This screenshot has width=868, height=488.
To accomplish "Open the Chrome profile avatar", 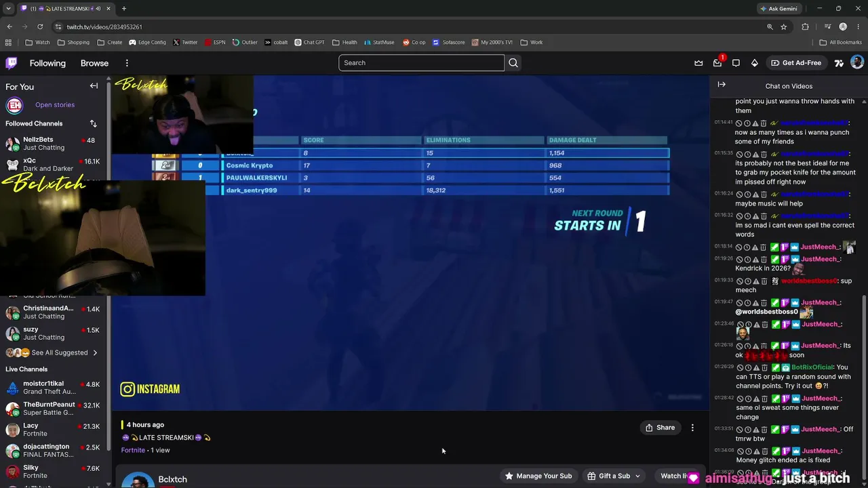I will tap(843, 26).
